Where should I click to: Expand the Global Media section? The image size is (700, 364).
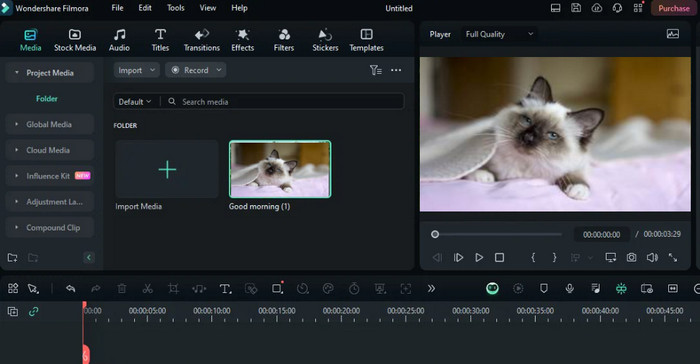tap(50, 125)
